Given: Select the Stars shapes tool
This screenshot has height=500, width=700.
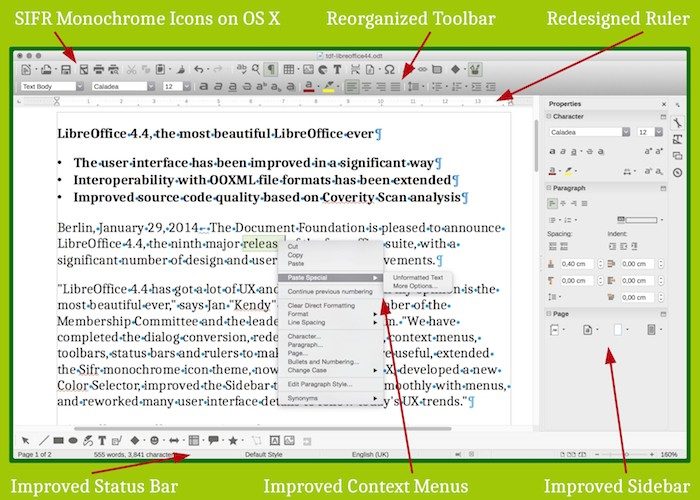Looking at the screenshot, I should 233,441.
